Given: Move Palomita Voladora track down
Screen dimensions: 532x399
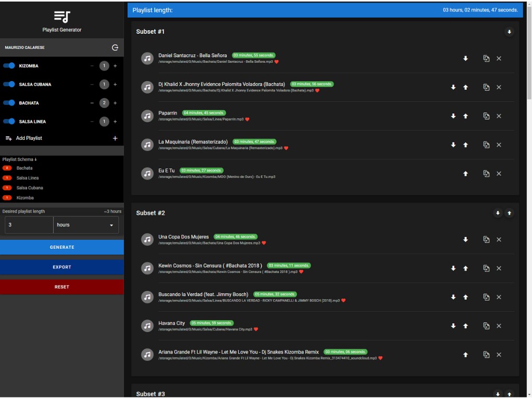Looking at the screenshot, I should click(453, 87).
